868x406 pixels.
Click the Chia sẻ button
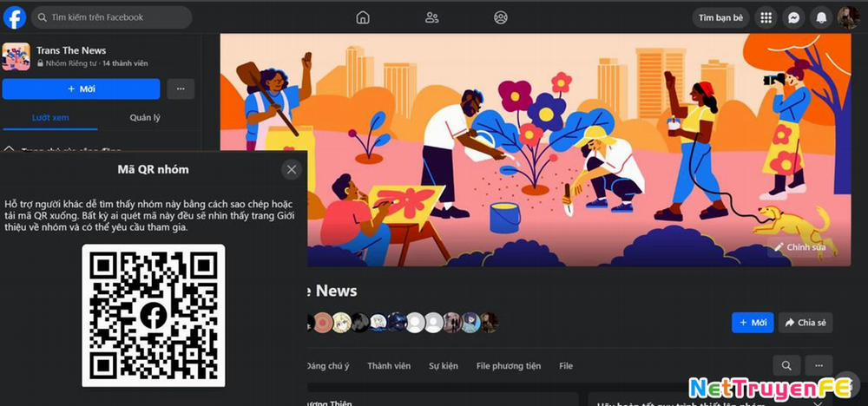coord(806,323)
